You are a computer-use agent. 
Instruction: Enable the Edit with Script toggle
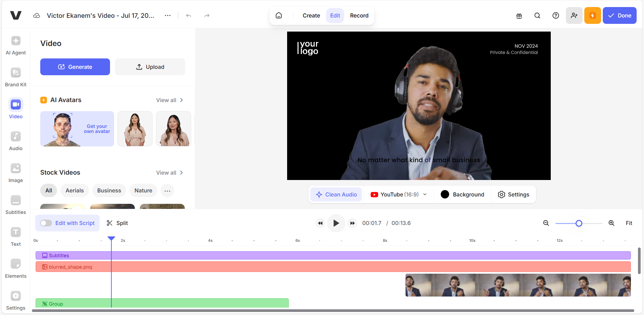pos(46,223)
